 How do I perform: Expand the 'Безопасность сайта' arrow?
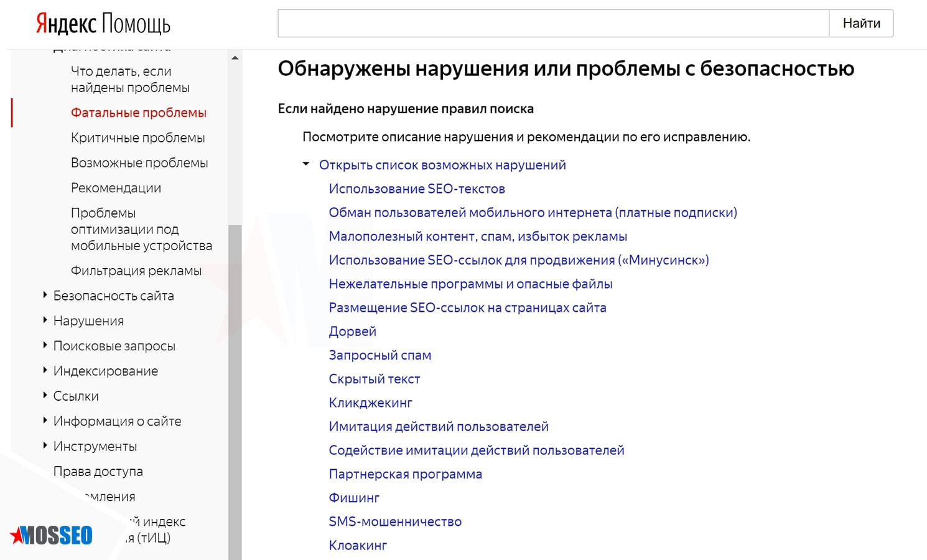45,295
